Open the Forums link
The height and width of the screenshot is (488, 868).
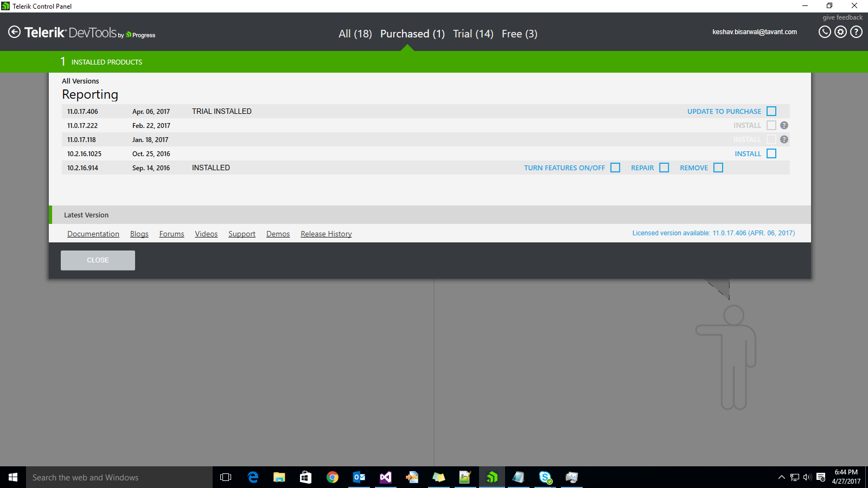click(x=171, y=234)
